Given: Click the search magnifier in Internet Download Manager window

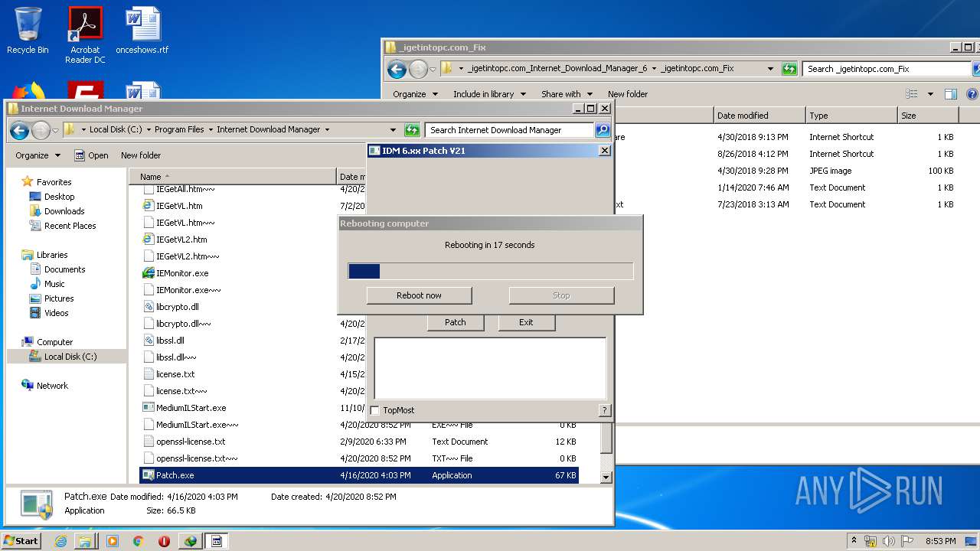Looking at the screenshot, I should pos(603,130).
